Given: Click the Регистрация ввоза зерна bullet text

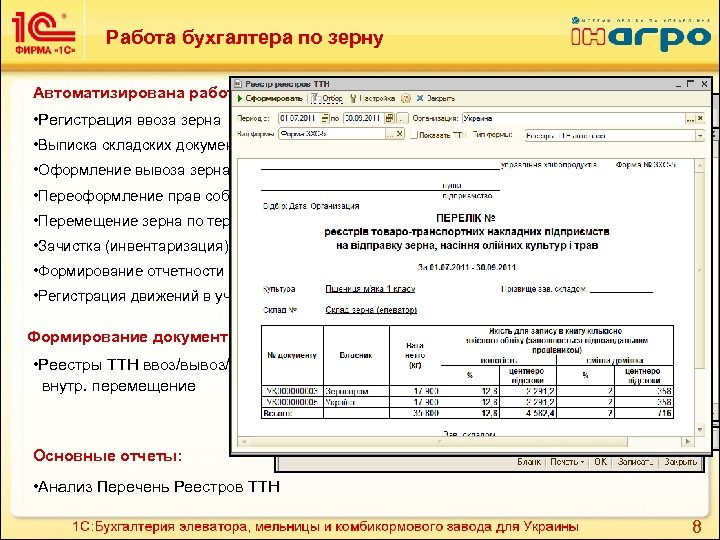Looking at the screenshot, I should click(127, 120).
